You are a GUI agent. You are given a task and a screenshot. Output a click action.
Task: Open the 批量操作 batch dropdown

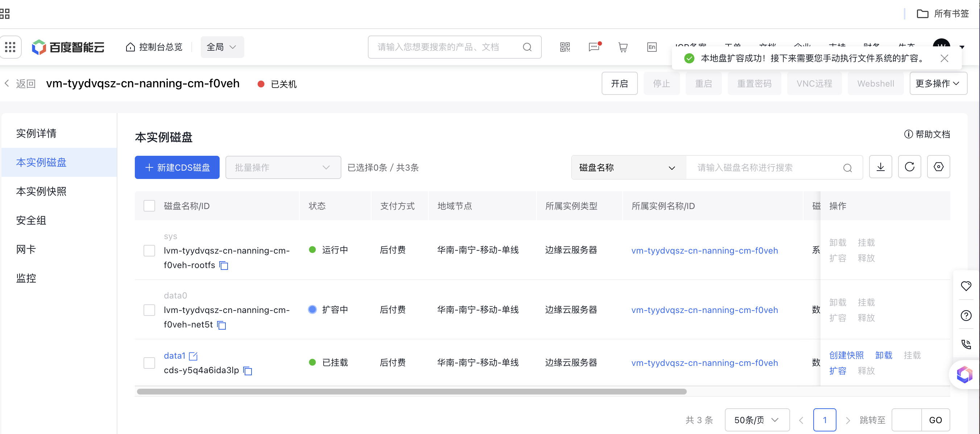click(283, 167)
